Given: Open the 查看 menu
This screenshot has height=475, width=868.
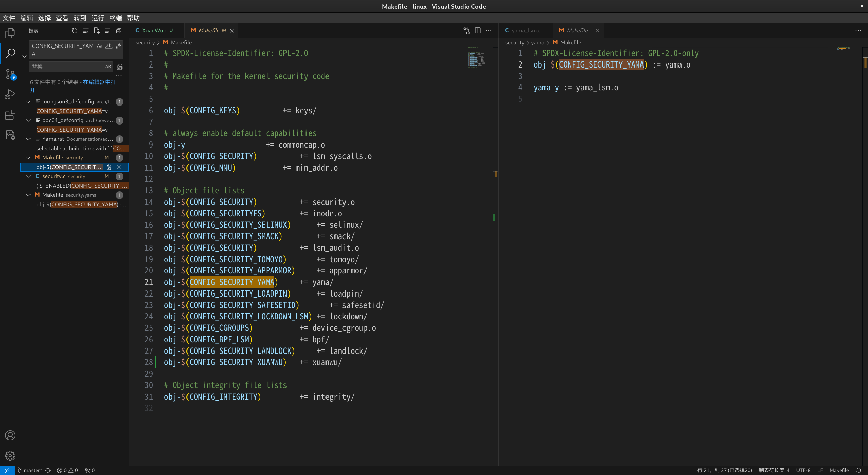Looking at the screenshot, I should (x=62, y=18).
